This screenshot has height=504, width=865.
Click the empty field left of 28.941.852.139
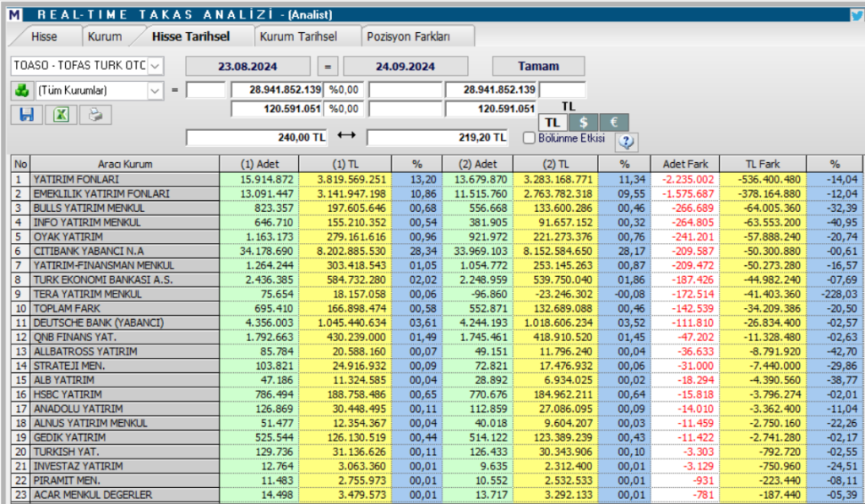pos(206,89)
